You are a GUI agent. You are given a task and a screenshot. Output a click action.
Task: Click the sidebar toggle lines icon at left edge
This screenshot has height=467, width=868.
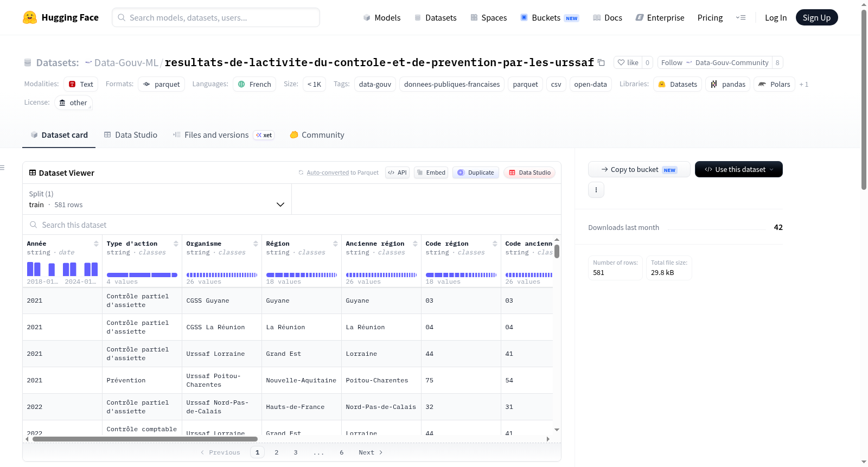point(2,168)
